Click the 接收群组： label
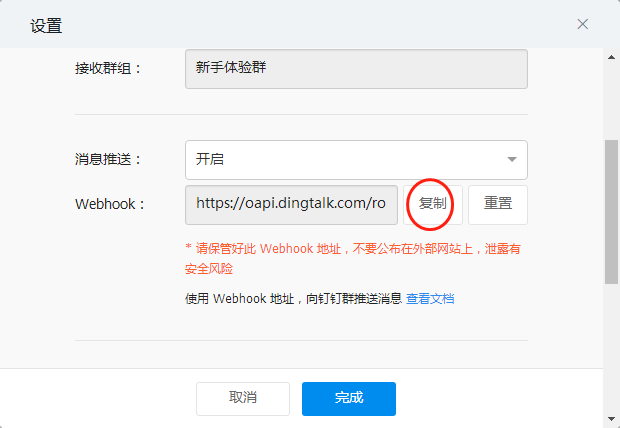The width and height of the screenshot is (620, 428). 108,69
